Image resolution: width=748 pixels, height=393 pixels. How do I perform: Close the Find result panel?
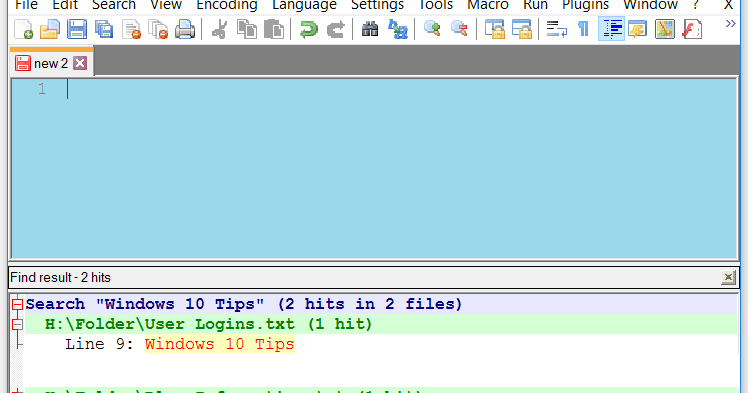[728, 277]
